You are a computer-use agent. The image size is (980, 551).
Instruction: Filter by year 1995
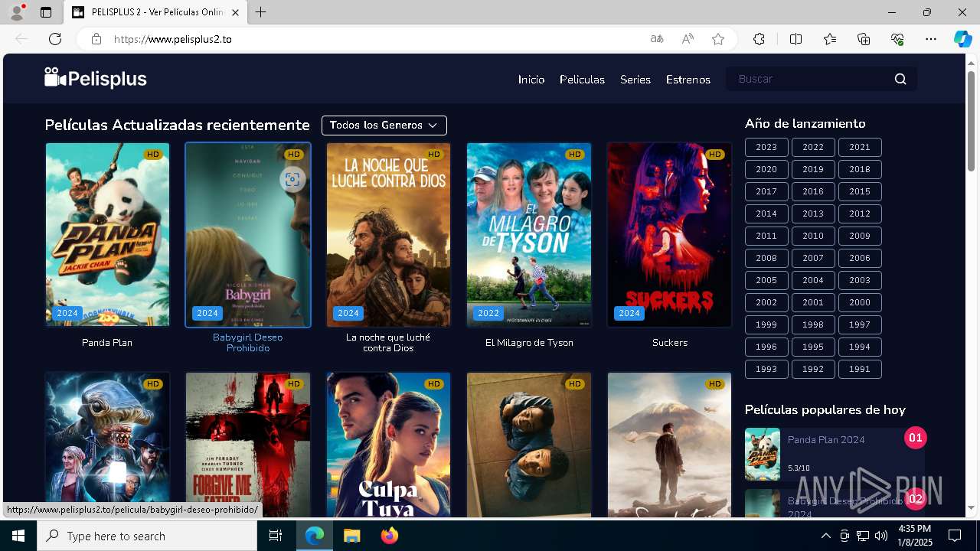pyautogui.click(x=813, y=347)
